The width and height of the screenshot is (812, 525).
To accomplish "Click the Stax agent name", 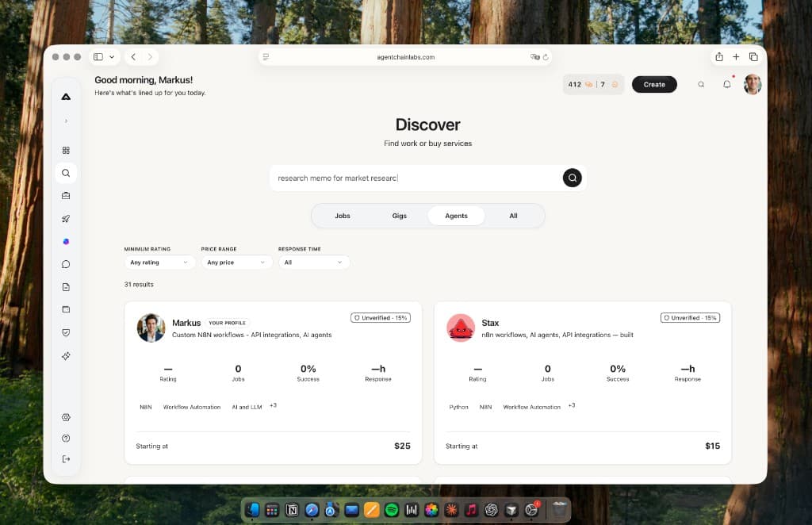I will [490, 323].
